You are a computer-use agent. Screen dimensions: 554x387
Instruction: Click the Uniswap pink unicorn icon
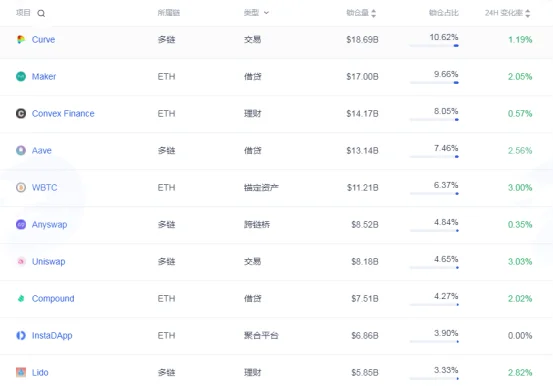point(21,261)
